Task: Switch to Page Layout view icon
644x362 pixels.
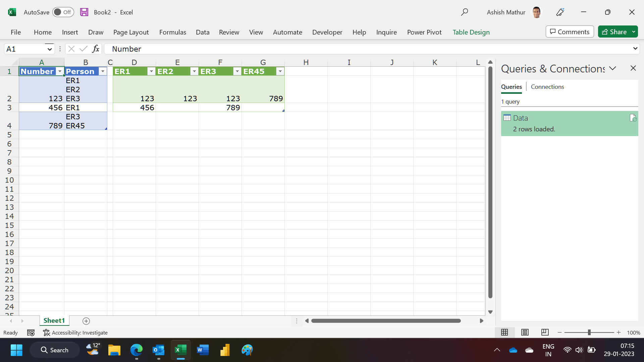Action: 525,332
